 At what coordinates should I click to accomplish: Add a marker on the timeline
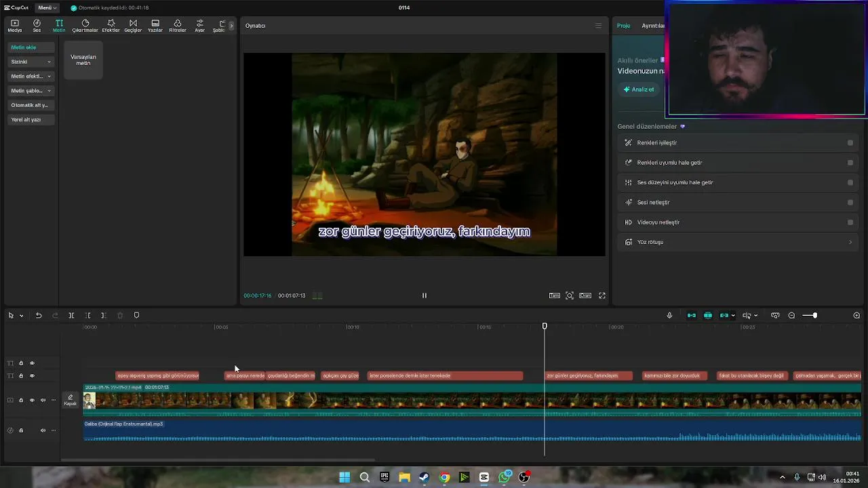pyautogui.click(x=136, y=315)
